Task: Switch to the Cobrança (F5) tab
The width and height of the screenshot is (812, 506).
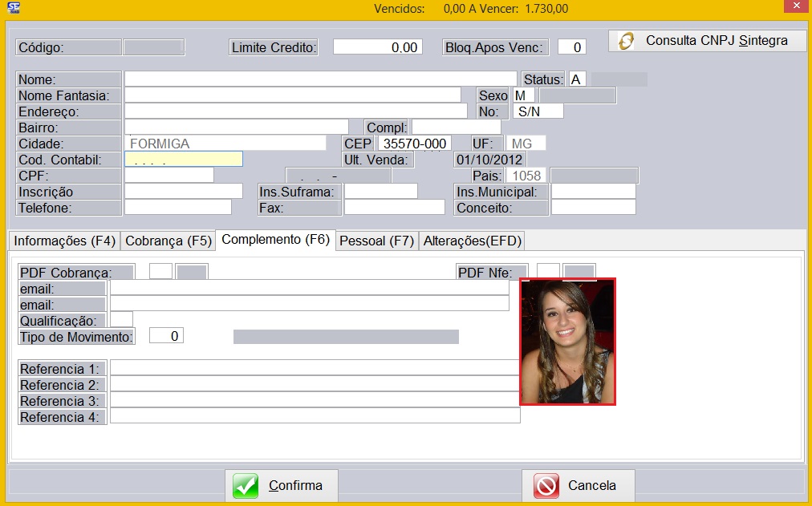Action: click(168, 241)
